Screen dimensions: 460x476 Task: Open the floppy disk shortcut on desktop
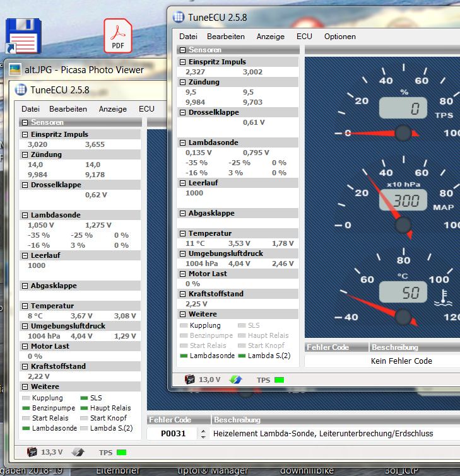click(x=23, y=36)
